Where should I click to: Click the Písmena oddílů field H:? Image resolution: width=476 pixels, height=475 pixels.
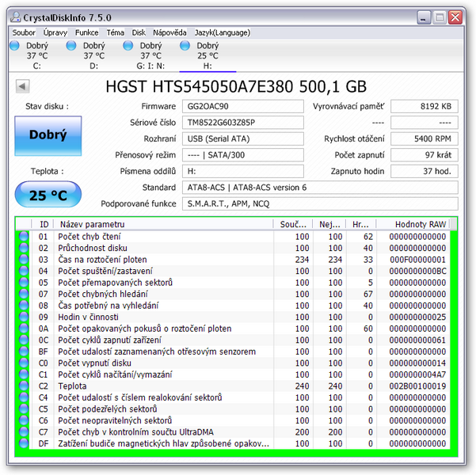(x=243, y=171)
